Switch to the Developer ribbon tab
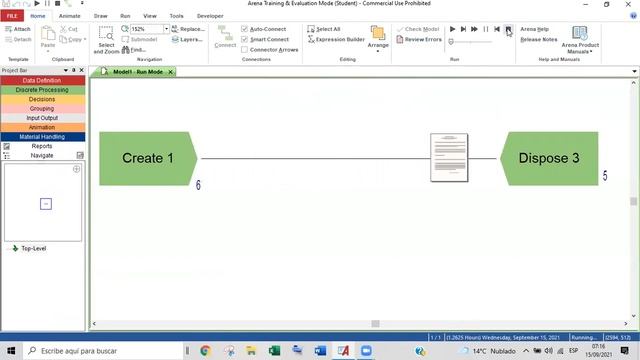This screenshot has height=360, width=640. tap(210, 16)
